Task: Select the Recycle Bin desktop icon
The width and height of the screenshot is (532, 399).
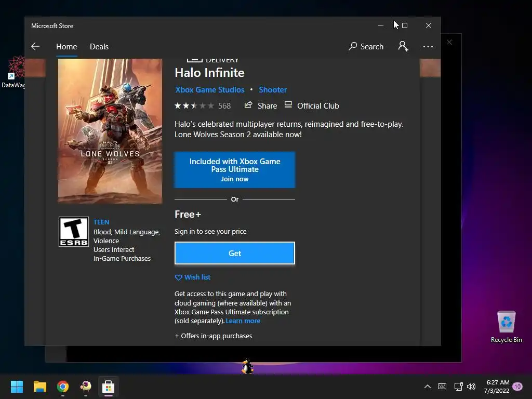Action: (506, 327)
